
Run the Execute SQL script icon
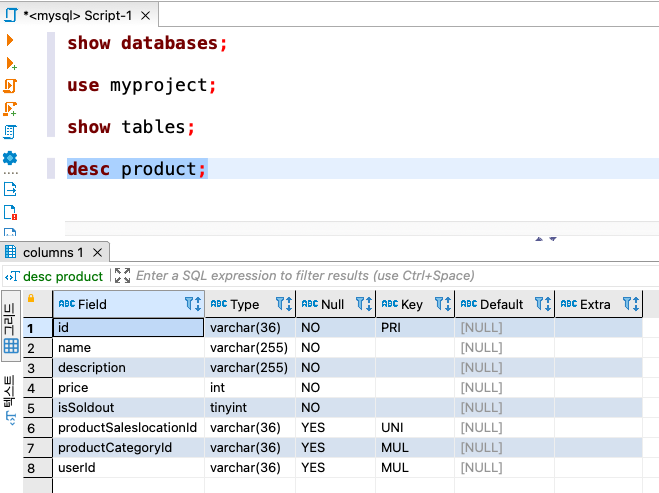point(10,86)
